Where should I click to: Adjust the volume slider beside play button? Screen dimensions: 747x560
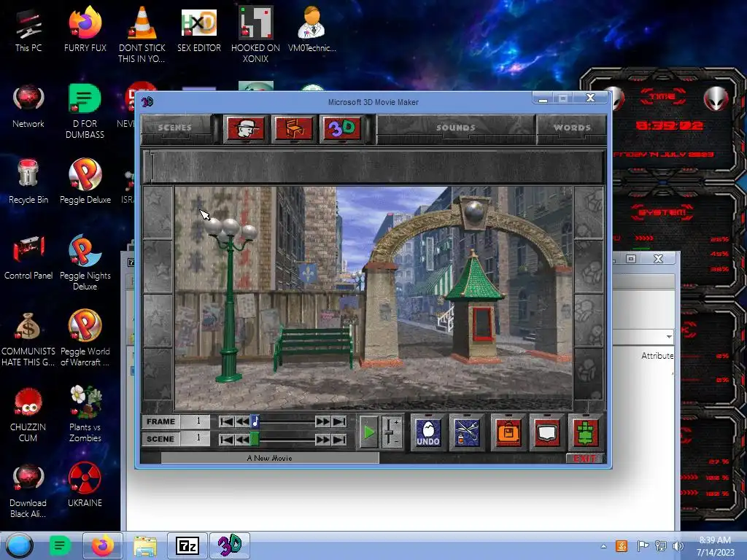pos(392,432)
